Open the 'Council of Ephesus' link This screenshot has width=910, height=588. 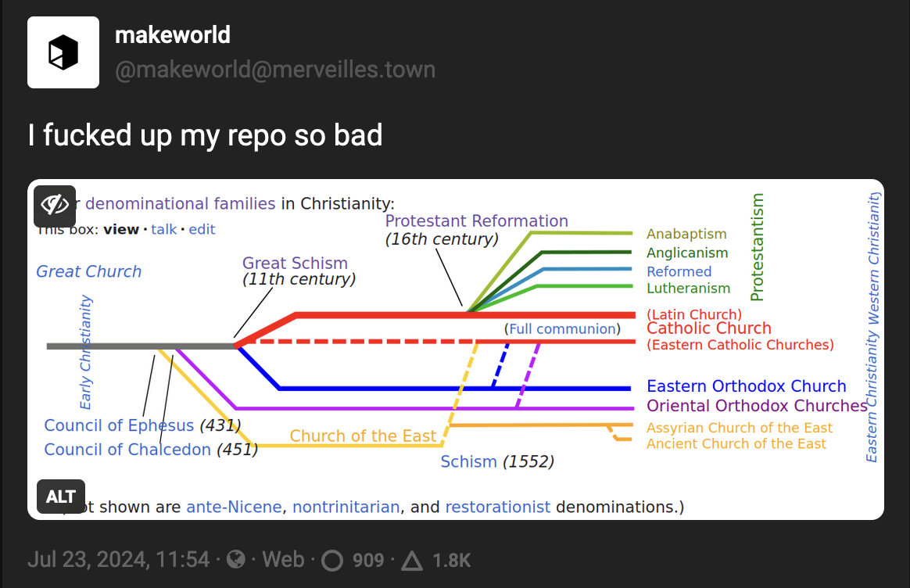pos(119,425)
